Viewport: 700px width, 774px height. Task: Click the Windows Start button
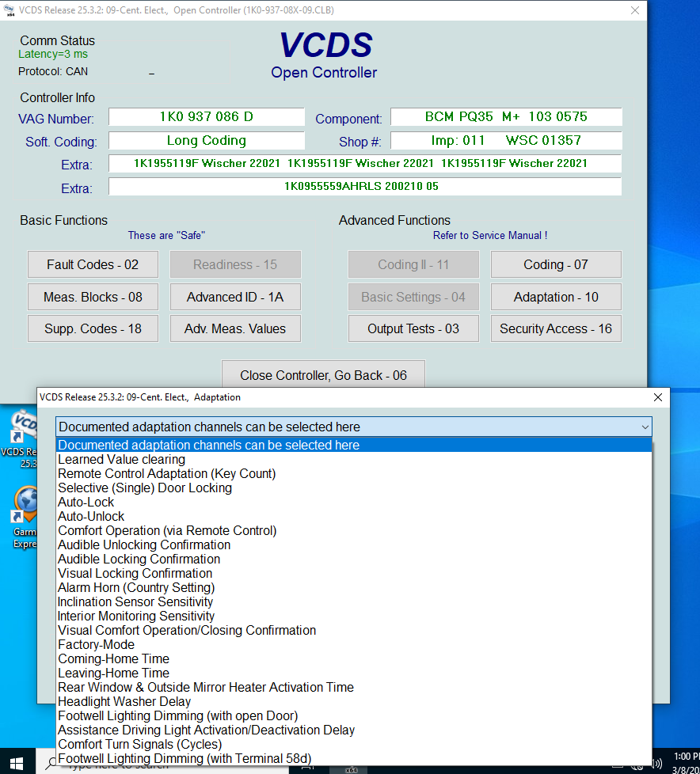pos(17,761)
